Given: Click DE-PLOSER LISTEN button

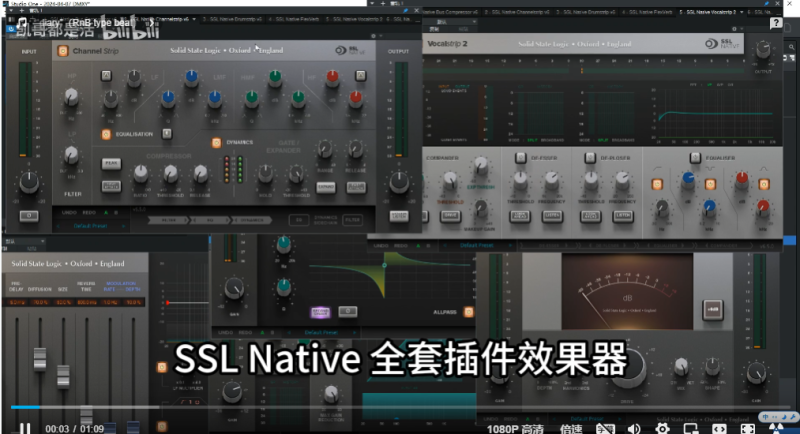Looking at the screenshot, I should click(x=622, y=216).
